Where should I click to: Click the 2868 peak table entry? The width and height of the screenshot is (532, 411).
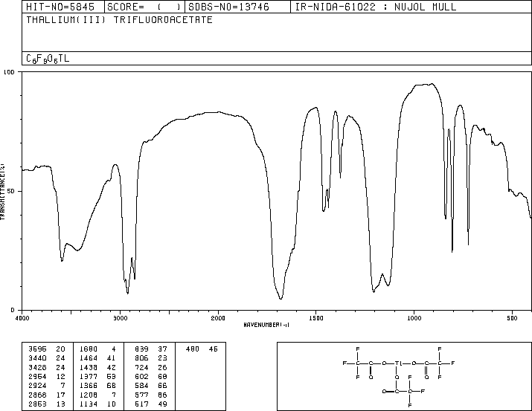pos(37,395)
